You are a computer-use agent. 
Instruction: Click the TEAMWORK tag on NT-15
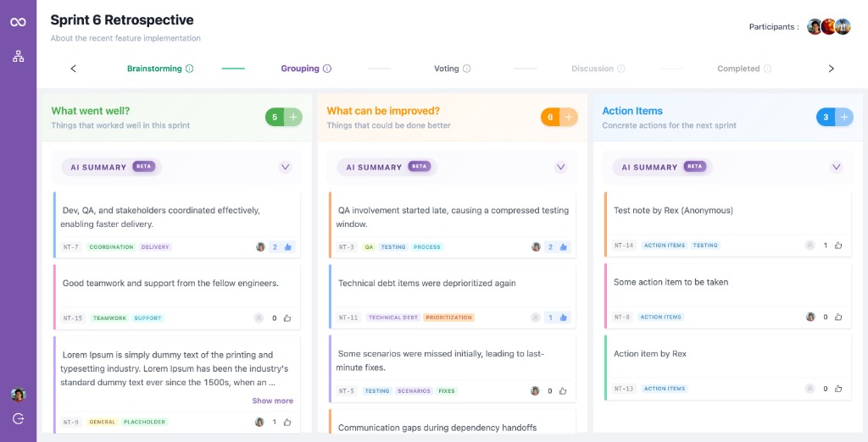[x=109, y=318]
